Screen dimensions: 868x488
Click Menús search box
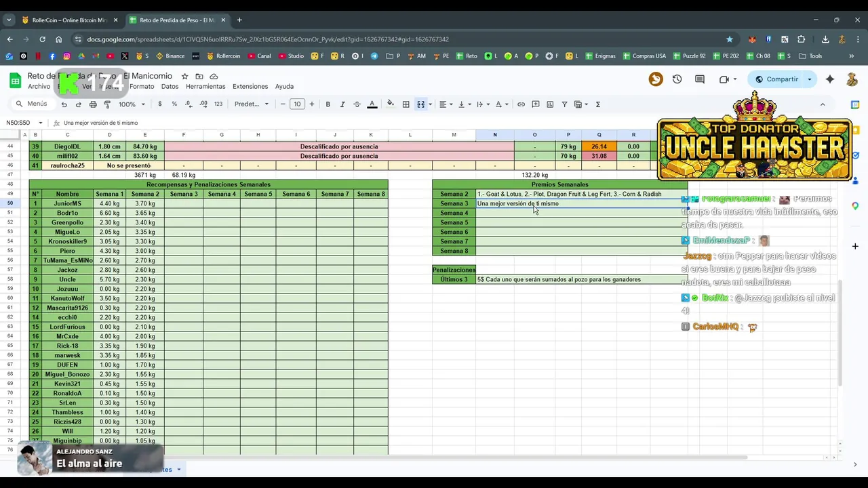[x=33, y=104]
